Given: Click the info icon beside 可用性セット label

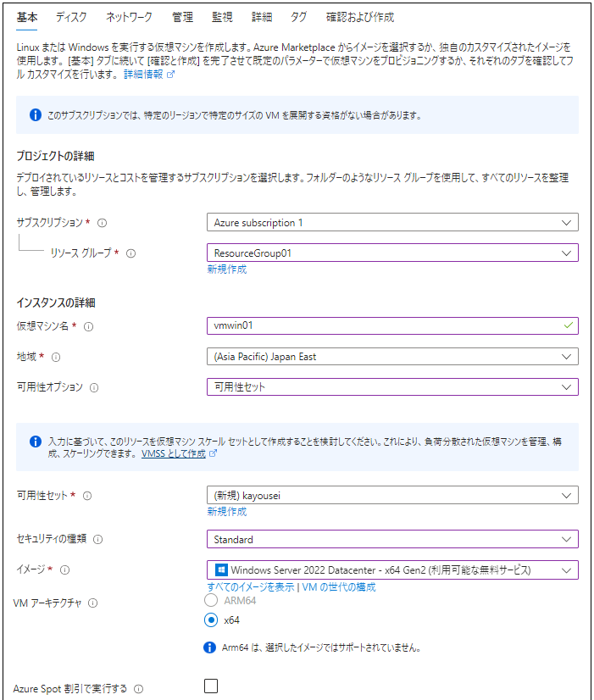Looking at the screenshot, I should click(87, 496).
